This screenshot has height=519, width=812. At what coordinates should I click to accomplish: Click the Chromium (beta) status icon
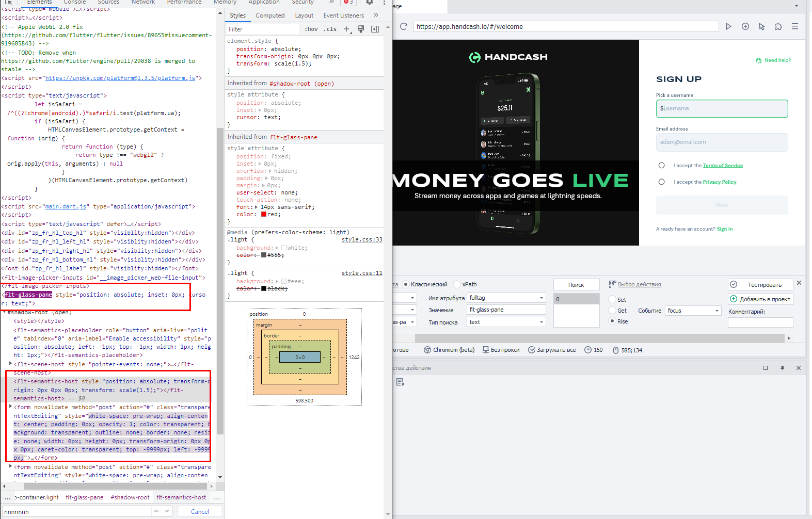(x=427, y=350)
